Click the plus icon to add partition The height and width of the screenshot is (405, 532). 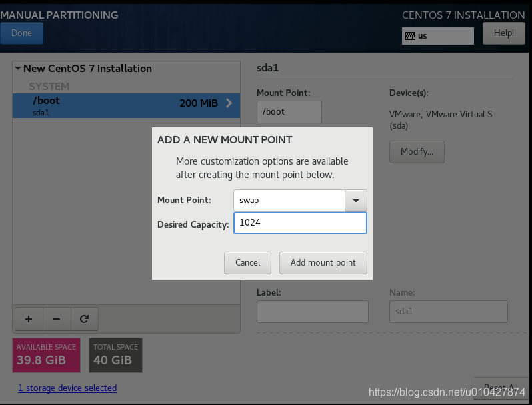pyautogui.click(x=29, y=319)
